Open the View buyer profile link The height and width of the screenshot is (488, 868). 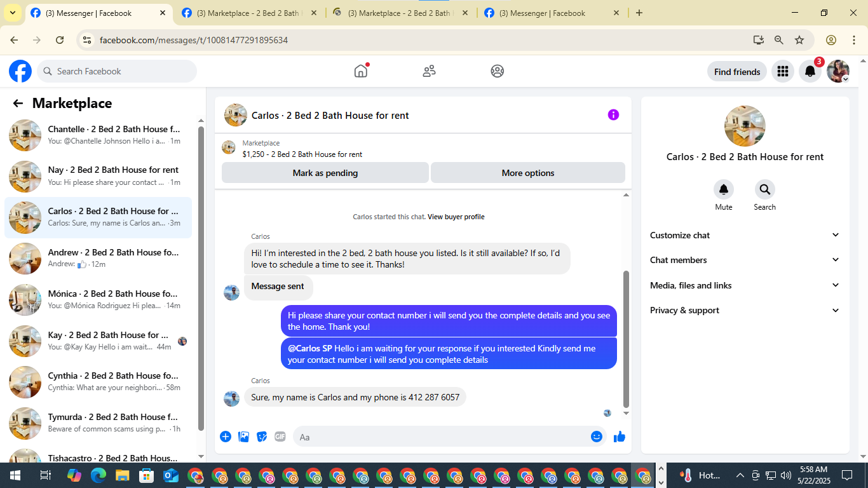click(456, 217)
